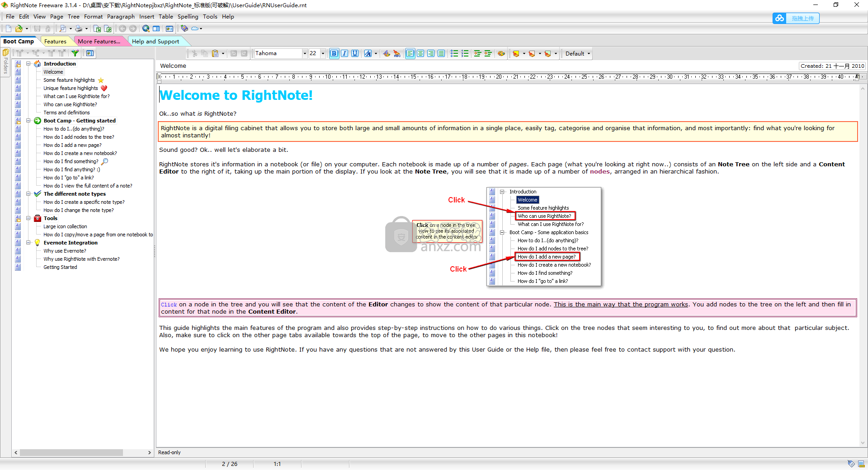Click the printer icon
868x470 pixels.
pyautogui.click(x=79, y=28)
